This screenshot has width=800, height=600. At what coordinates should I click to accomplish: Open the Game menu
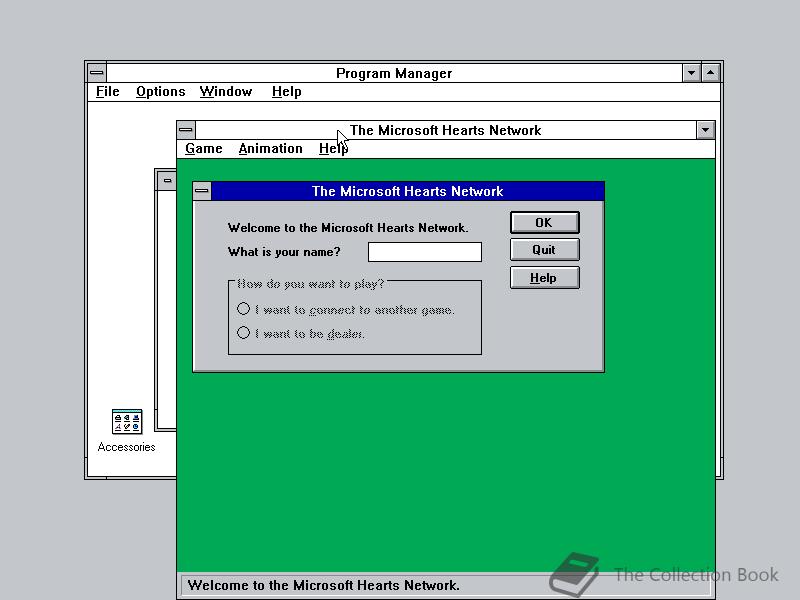(x=203, y=148)
